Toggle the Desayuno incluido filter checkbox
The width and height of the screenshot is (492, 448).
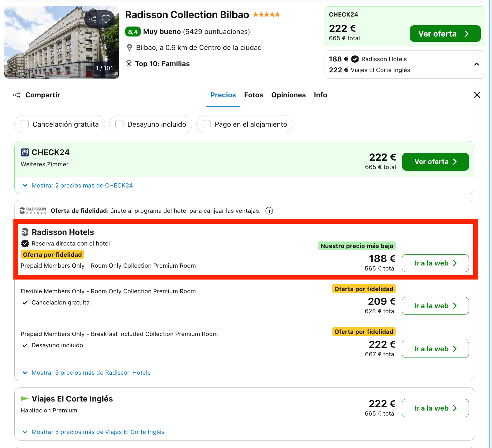coord(119,124)
